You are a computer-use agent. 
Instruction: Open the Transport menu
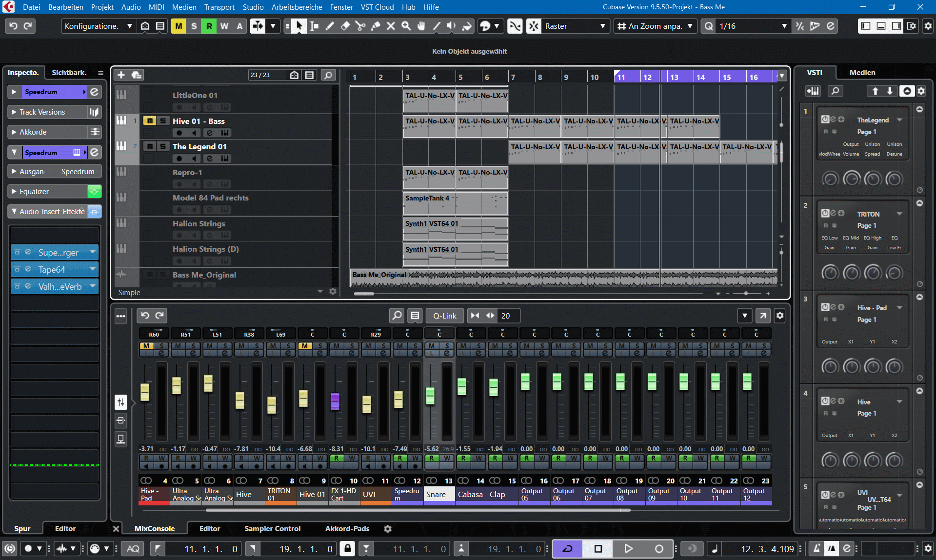tap(219, 7)
